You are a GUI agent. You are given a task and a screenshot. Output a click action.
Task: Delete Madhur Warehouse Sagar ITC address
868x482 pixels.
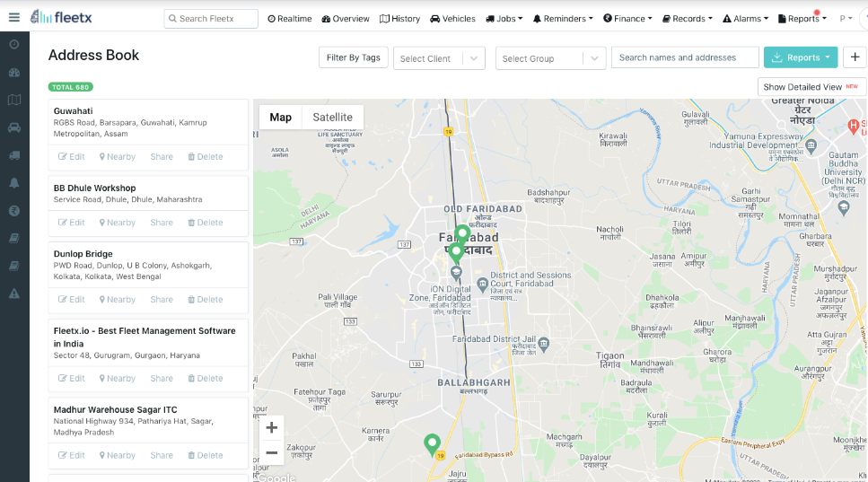tap(206, 455)
